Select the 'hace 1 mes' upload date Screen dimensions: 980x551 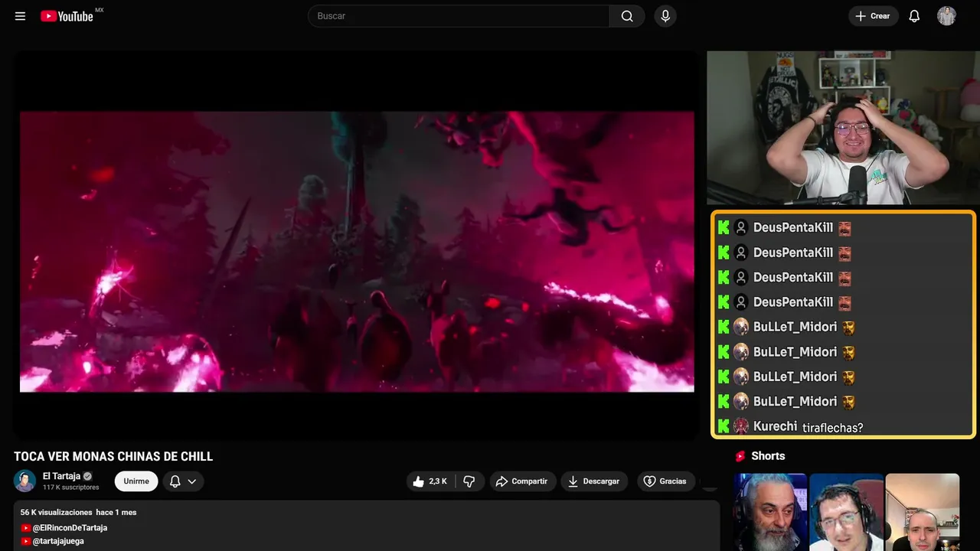click(116, 512)
